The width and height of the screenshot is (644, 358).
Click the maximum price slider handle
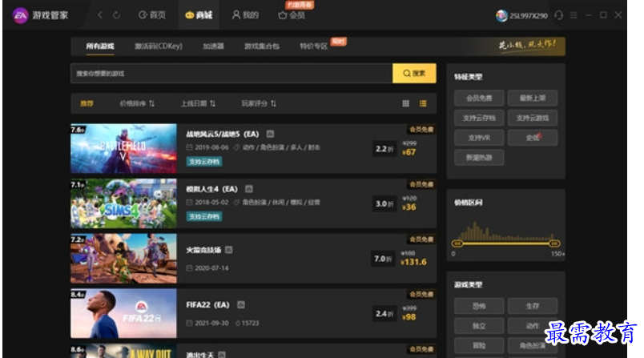[x=554, y=243]
